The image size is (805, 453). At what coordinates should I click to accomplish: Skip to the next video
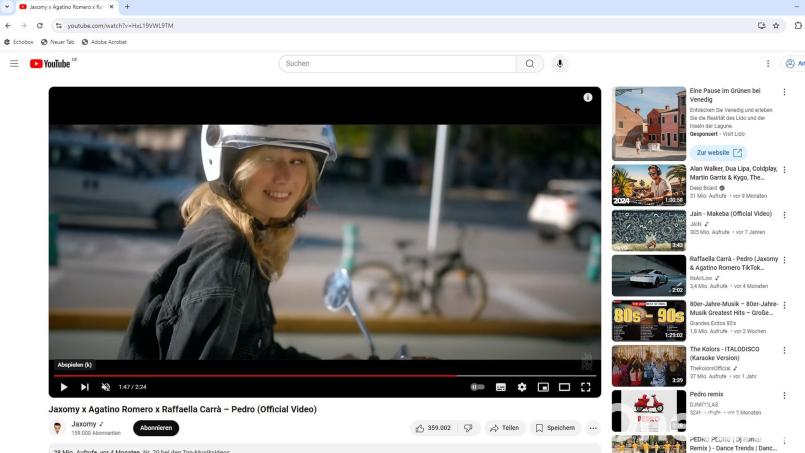(x=85, y=387)
